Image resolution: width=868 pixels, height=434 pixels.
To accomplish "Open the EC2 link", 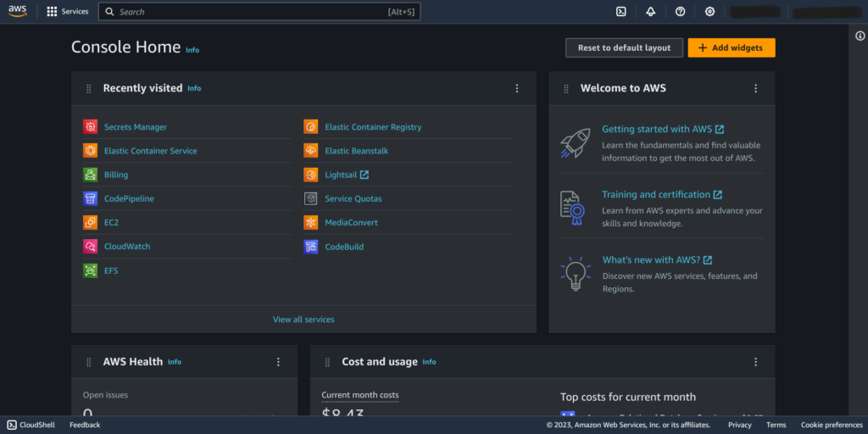I will point(111,223).
